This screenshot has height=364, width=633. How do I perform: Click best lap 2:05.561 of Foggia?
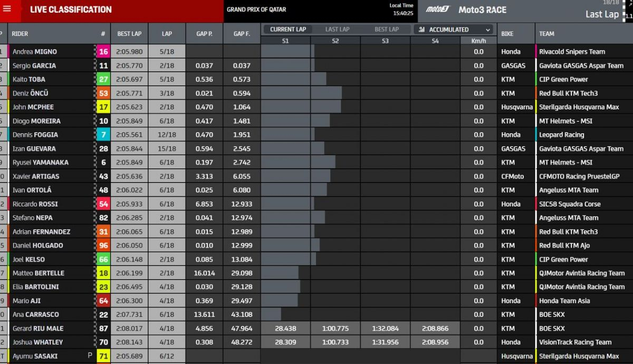[x=129, y=135]
